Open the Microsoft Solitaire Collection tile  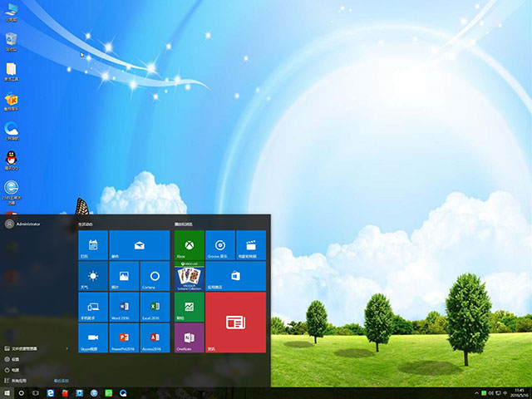[x=189, y=276]
